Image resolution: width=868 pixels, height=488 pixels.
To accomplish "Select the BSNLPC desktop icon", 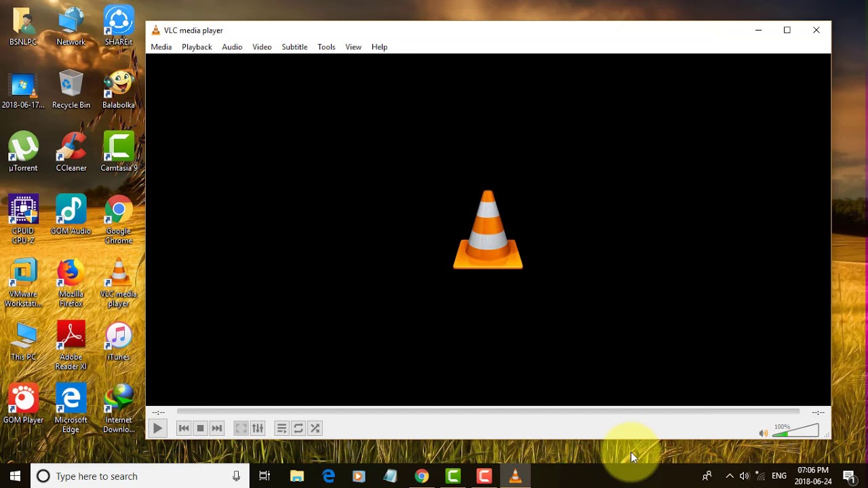I will pyautogui.click(x=23, y=26).
